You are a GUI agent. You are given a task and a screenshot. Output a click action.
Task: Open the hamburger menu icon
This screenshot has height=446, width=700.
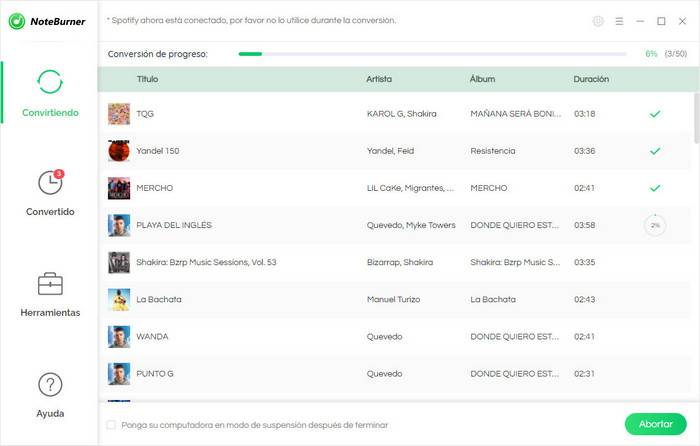click(x=619, y=21)
